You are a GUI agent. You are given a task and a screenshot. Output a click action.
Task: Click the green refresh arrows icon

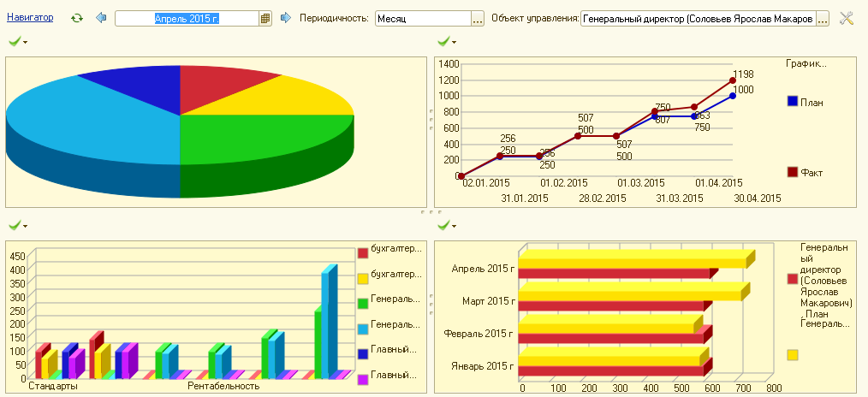coord(77,18)
